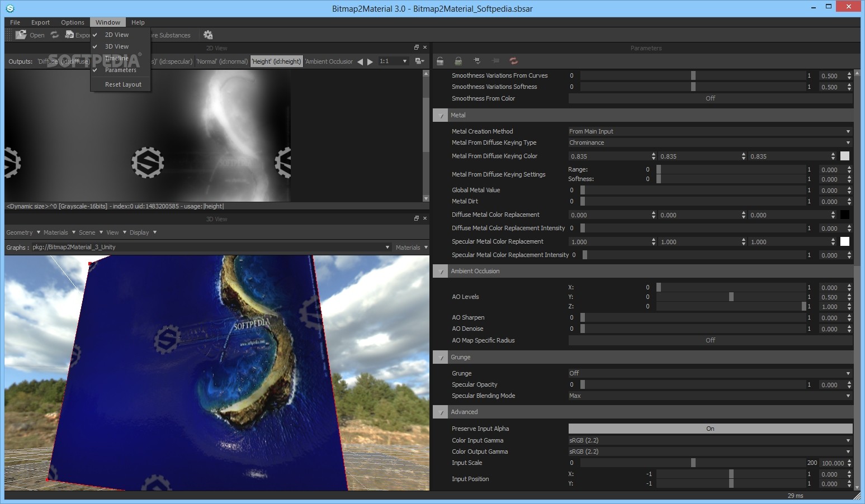The height and width of the screenshot is (504, 865).
Task: Open the Graphs package dropdown
Action: 210,247
